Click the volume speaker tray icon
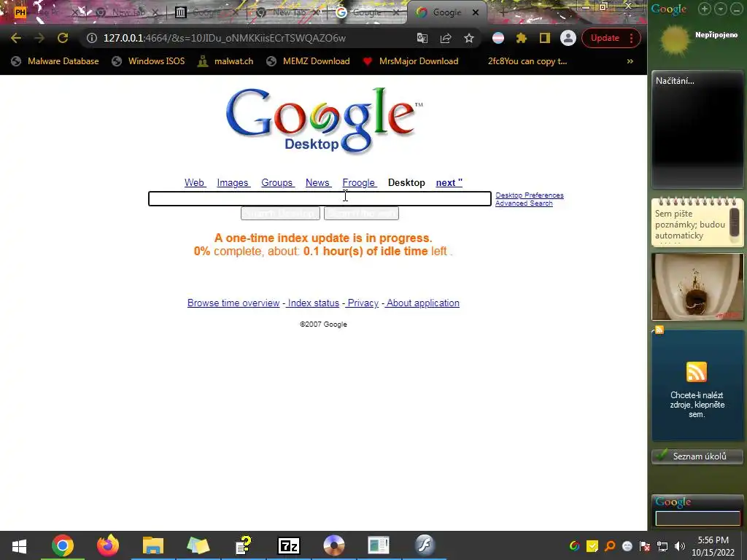Screen dimensions: 747x560 [680, 546]
